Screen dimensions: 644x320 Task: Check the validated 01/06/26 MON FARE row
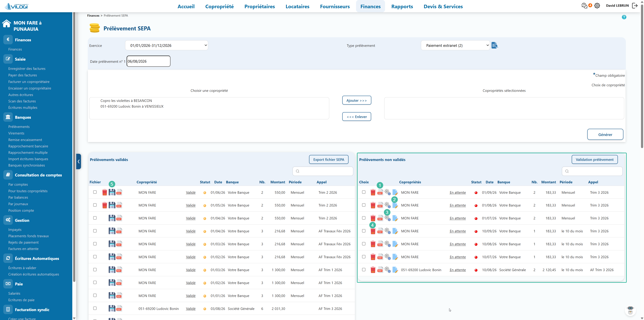pos(95,192)
